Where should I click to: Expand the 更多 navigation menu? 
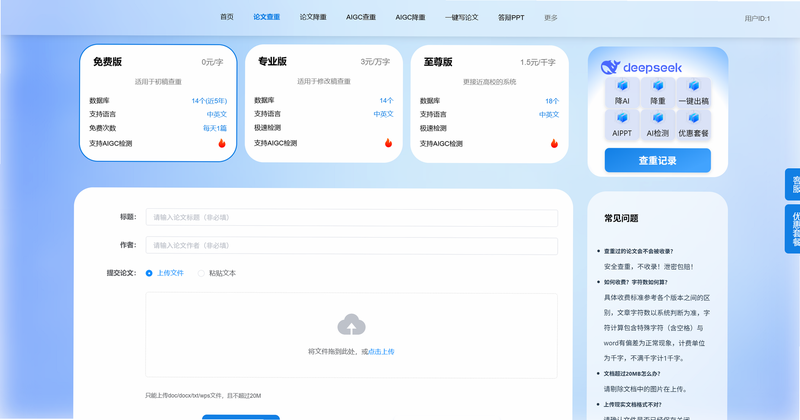551,17
